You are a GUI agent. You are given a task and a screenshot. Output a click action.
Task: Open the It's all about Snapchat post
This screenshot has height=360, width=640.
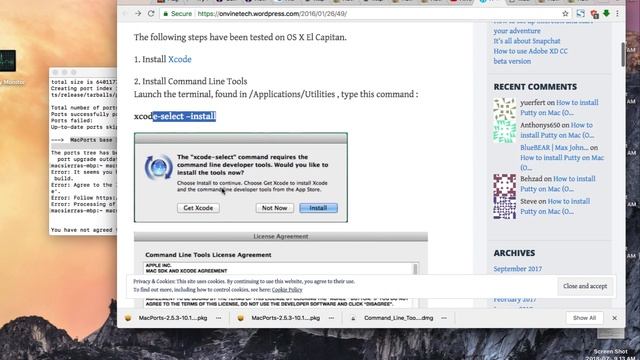(527, 41)
